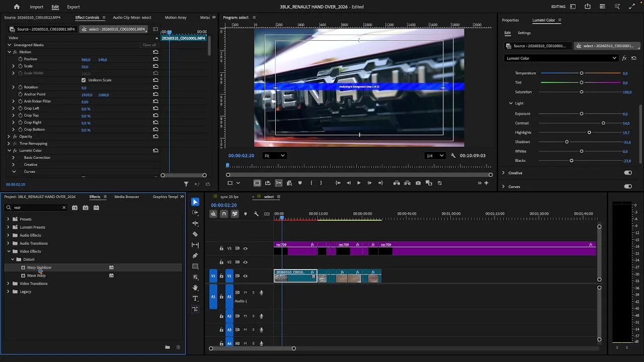
Task: Toggle lock on track V3
Action: pyautogui.click(x=221, y=248)
